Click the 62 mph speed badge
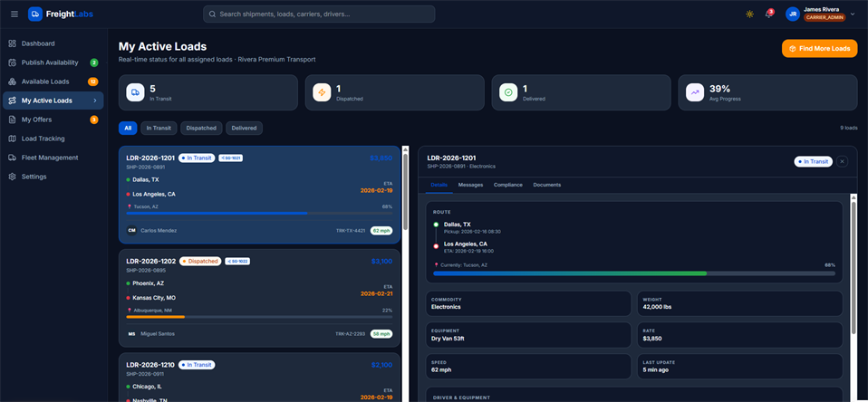This screenshot has height=402, width=868. tap(381, 230)
